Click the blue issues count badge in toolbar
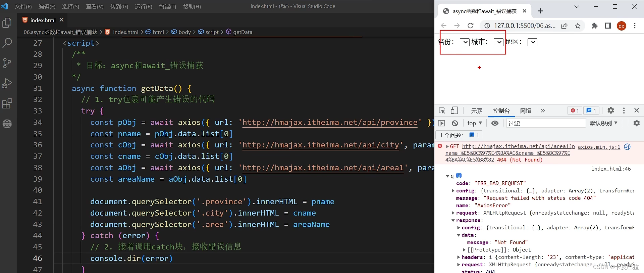This screenshot has height=273, width=644. point(592,110)
